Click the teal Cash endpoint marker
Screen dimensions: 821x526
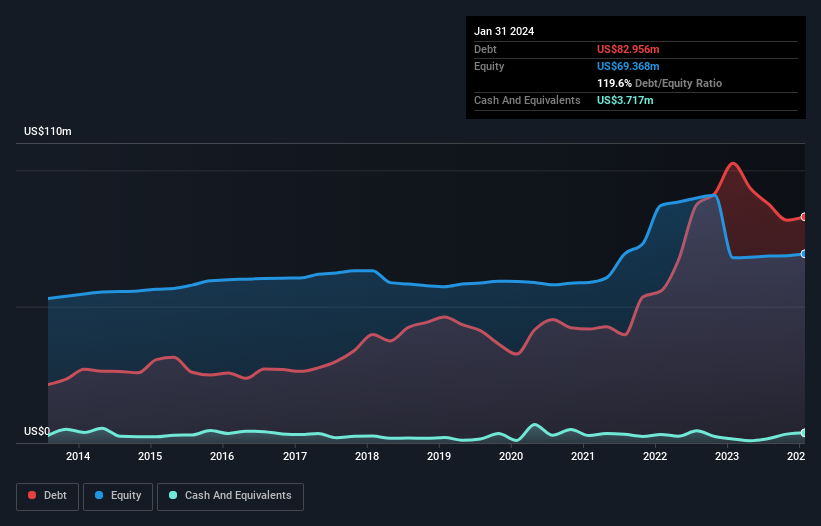pyautogui.click(x=804, y=433)
